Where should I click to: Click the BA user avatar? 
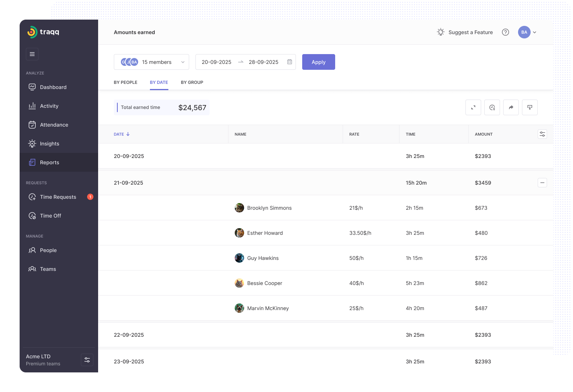(524, 32)
